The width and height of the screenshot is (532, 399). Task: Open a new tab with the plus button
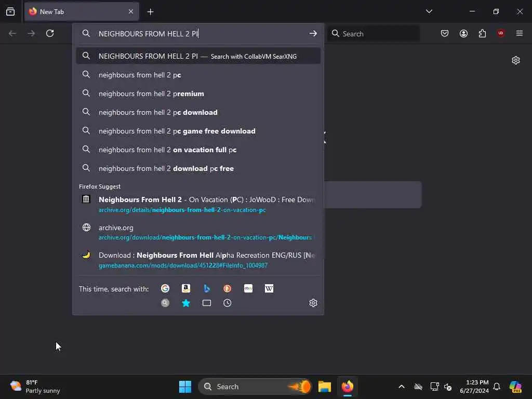click(150, 12)
